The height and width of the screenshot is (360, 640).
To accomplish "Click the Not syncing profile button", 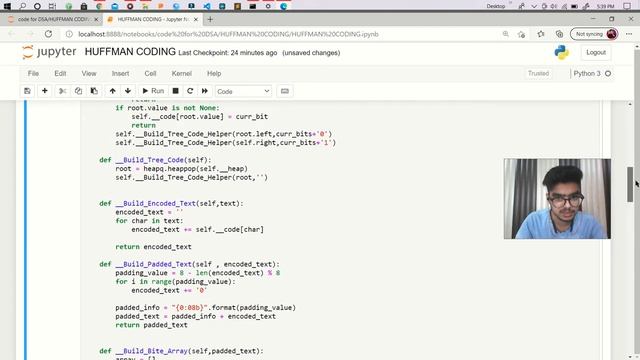I will point(594,34).
